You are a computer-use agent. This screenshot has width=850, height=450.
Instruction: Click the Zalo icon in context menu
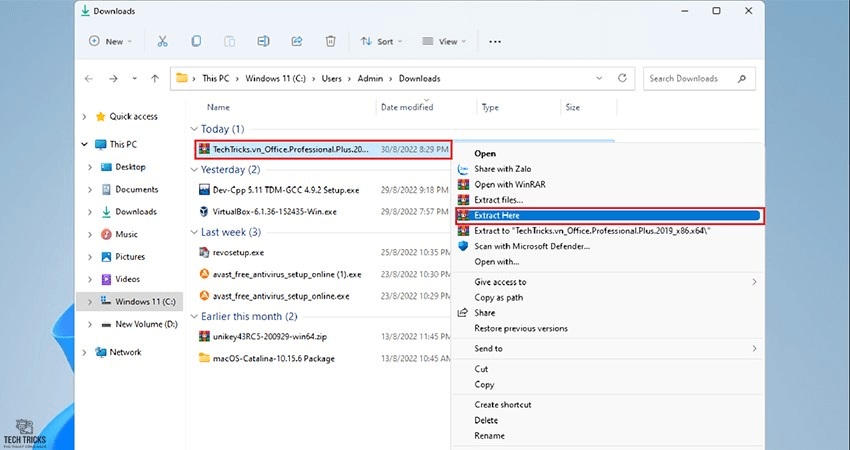click(463, 169)
